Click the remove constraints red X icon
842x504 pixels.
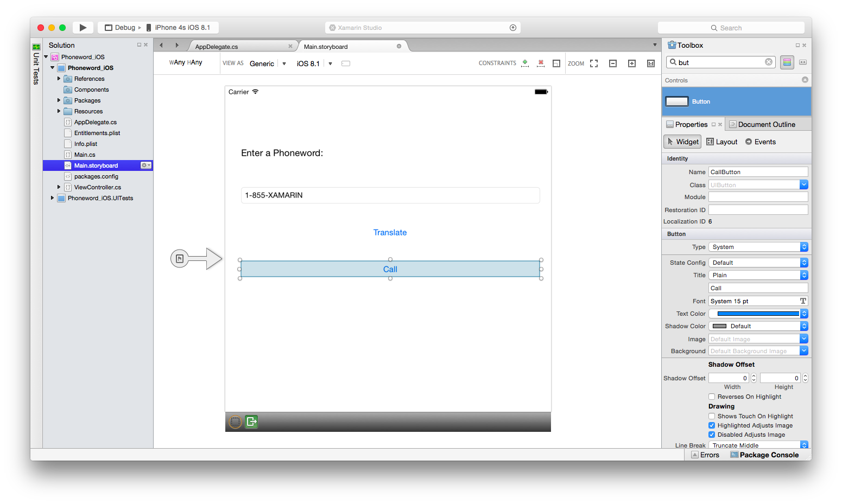[540, 63]
